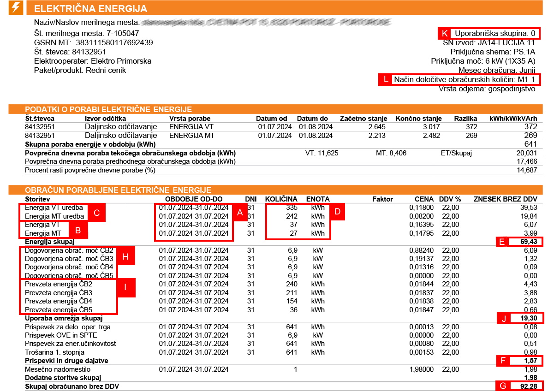Select price 0,11800 in Energija VT uredba row

(422, 208)
